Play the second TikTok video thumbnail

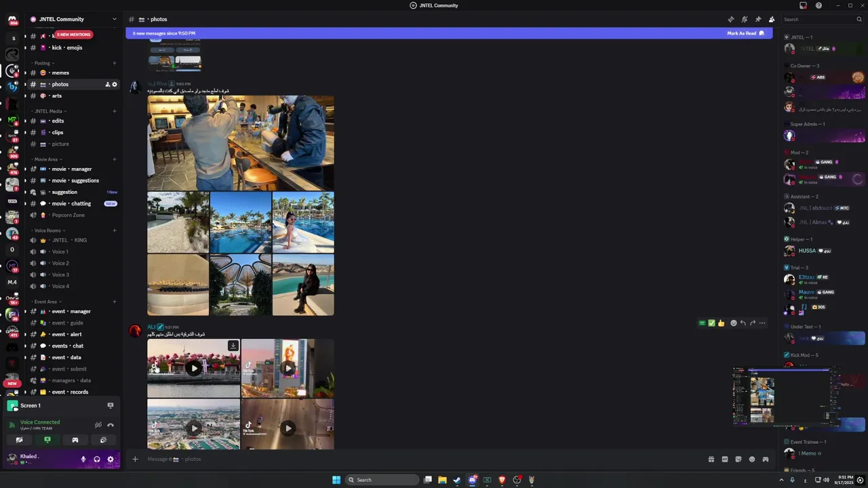(x=288, y=368)
